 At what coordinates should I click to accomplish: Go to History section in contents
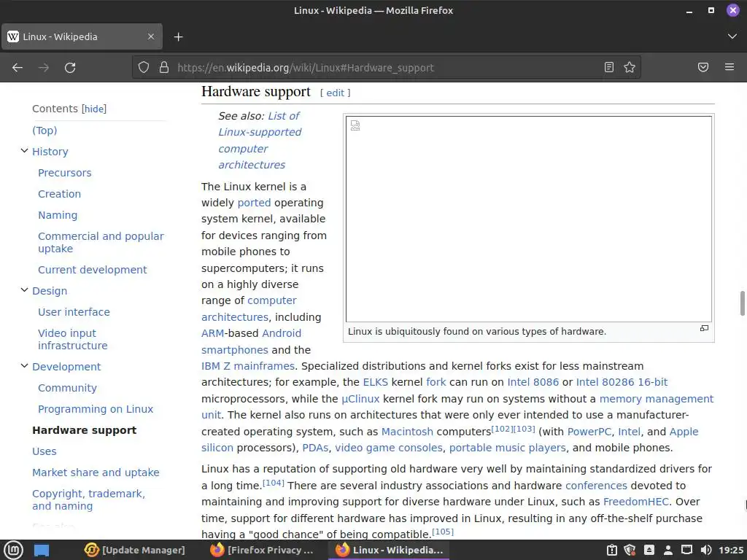pos(50,152)
